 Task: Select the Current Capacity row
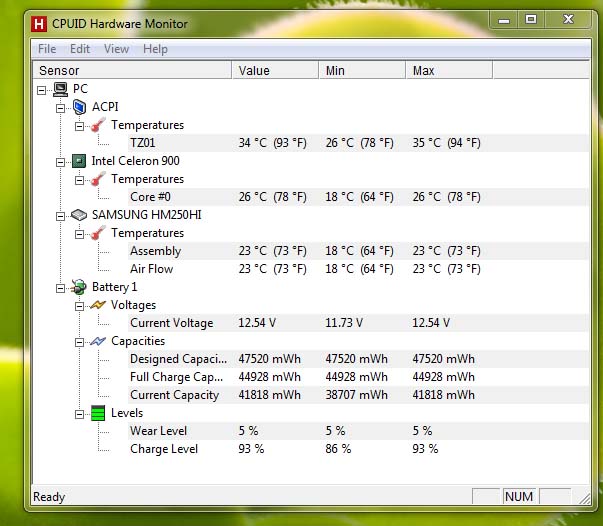[x=358, y=395]
